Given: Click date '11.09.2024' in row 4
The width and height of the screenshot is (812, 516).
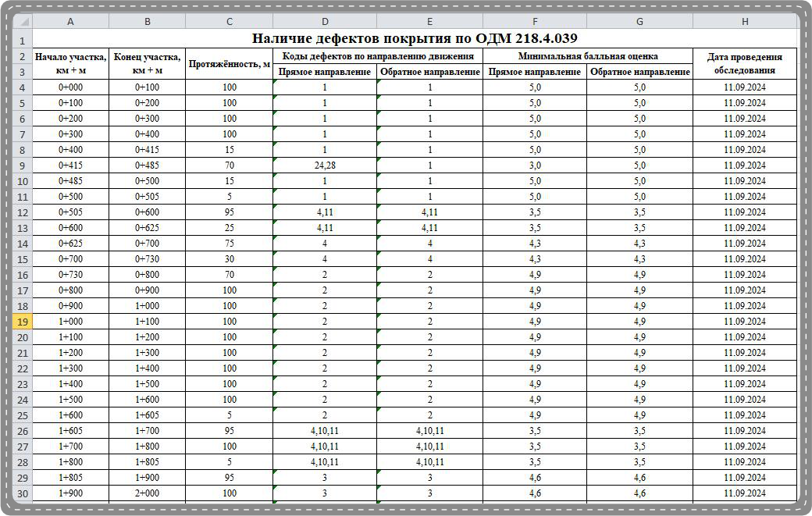Looking at the screenshot, I should (x=745, y=87).
